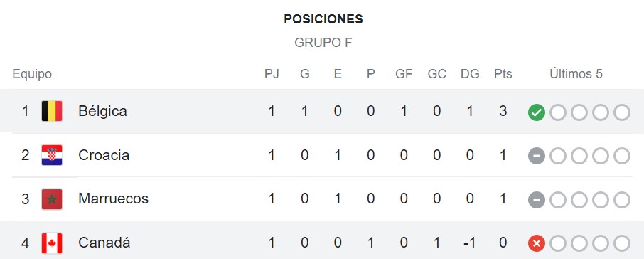Click the Croatia flag icon

pos(52,155)
